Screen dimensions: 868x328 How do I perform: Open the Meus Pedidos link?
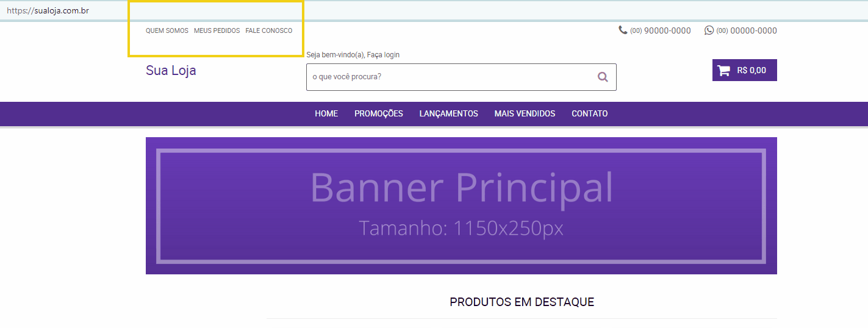(217, 30)
